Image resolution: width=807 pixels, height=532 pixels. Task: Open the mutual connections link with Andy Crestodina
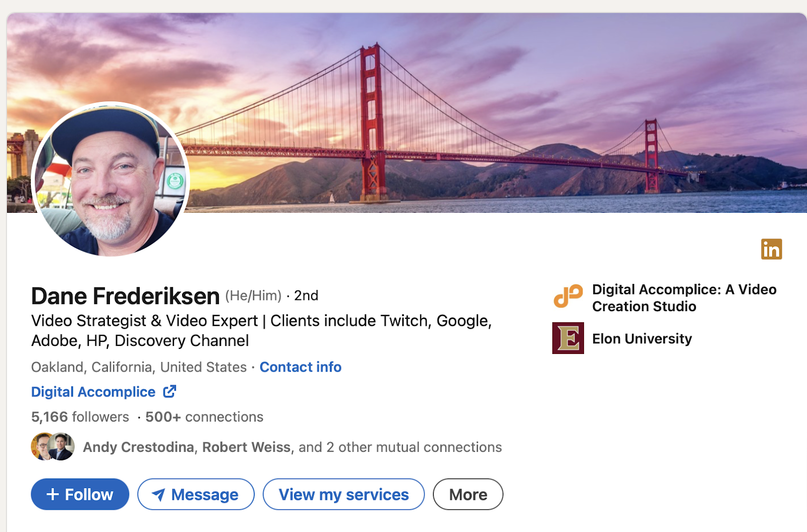(293, 447)
